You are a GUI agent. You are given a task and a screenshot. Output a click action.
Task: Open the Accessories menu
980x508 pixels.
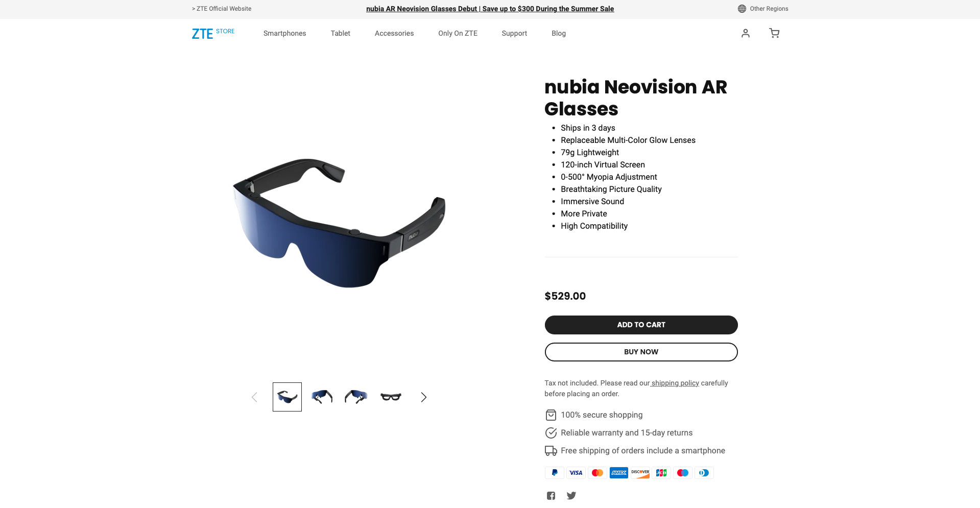(x=394, y=33)
